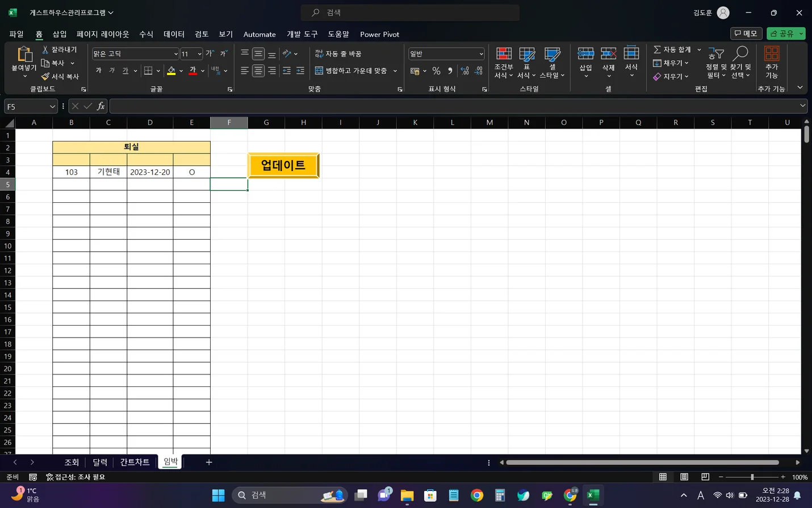
Task: Expand the formula bar
Action: pos(802,106)
